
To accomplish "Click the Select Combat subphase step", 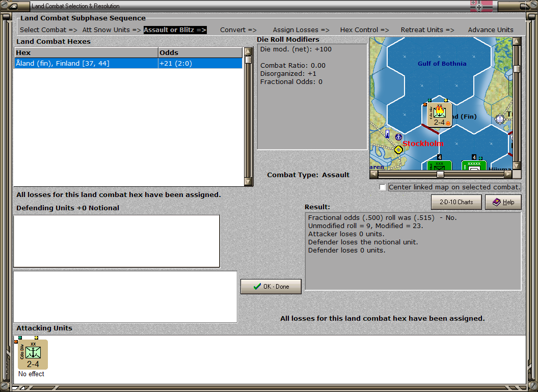I will point(49,30).
